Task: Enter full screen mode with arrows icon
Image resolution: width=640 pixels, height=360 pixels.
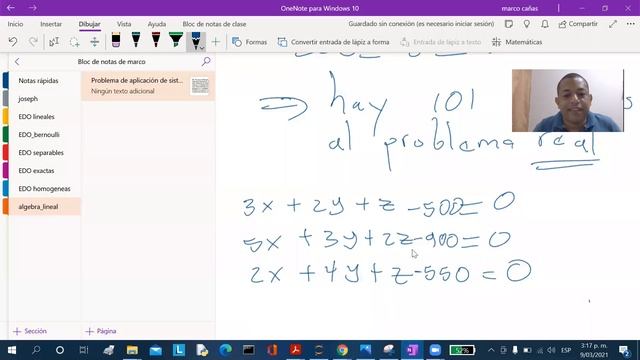Action: click(x=613, y=24)
